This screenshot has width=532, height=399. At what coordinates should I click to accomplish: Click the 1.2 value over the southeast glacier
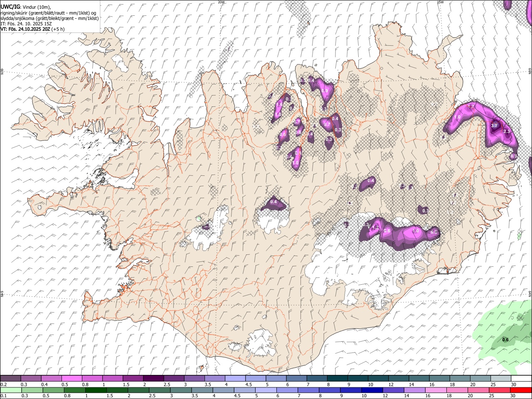[376, 228]
